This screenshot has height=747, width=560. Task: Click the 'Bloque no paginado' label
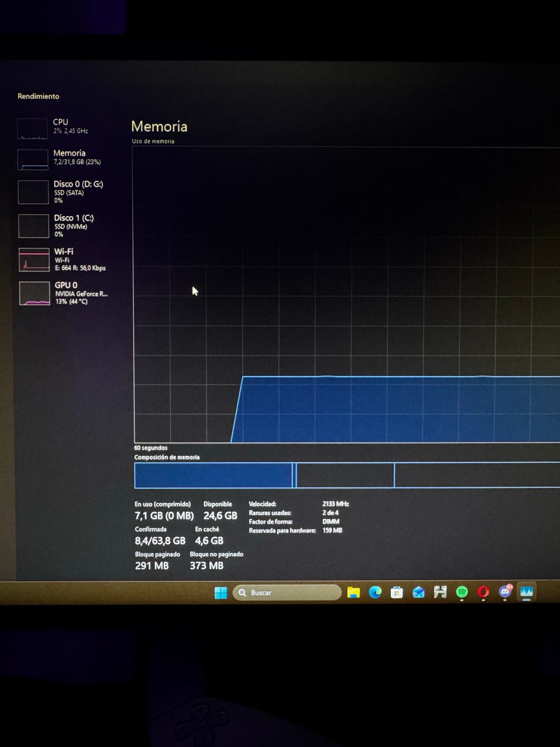click(216, 554)
